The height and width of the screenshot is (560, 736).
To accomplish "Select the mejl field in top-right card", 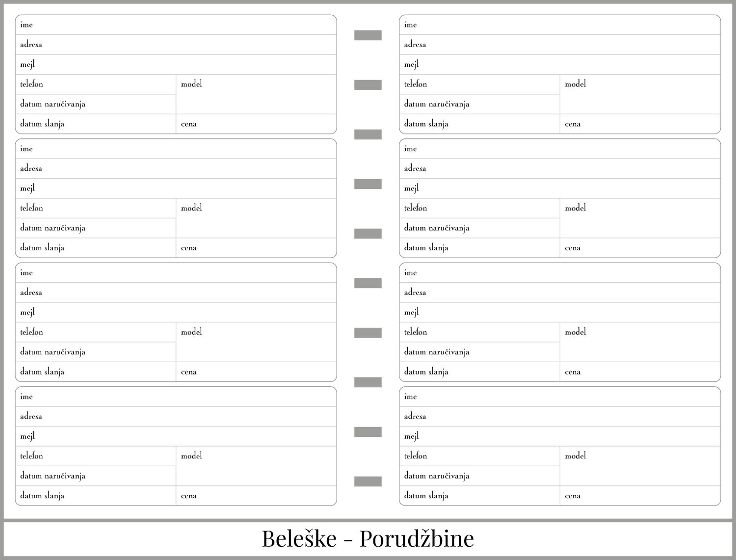I will pyautogui.click(x=559, y=64).
